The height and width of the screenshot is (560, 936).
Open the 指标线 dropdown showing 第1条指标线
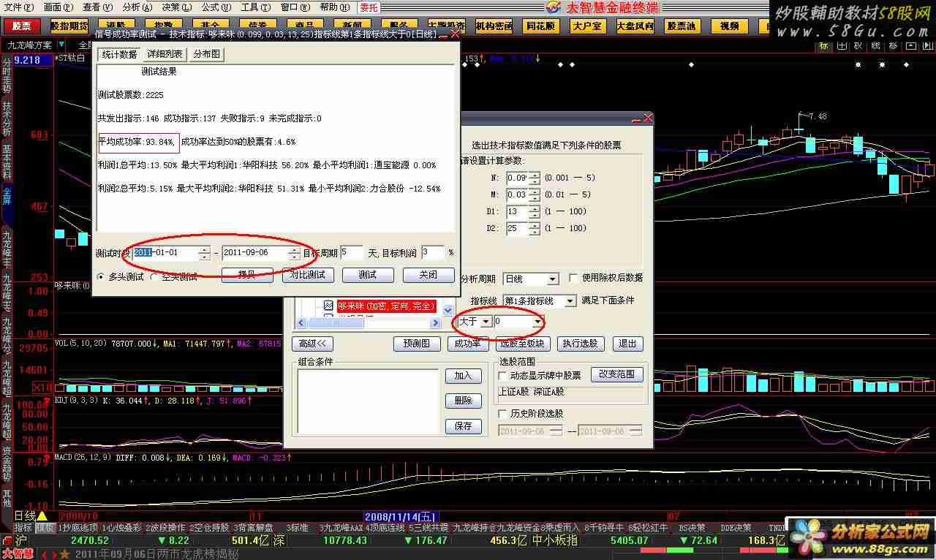pyautogui.click(x=539, y=300)
